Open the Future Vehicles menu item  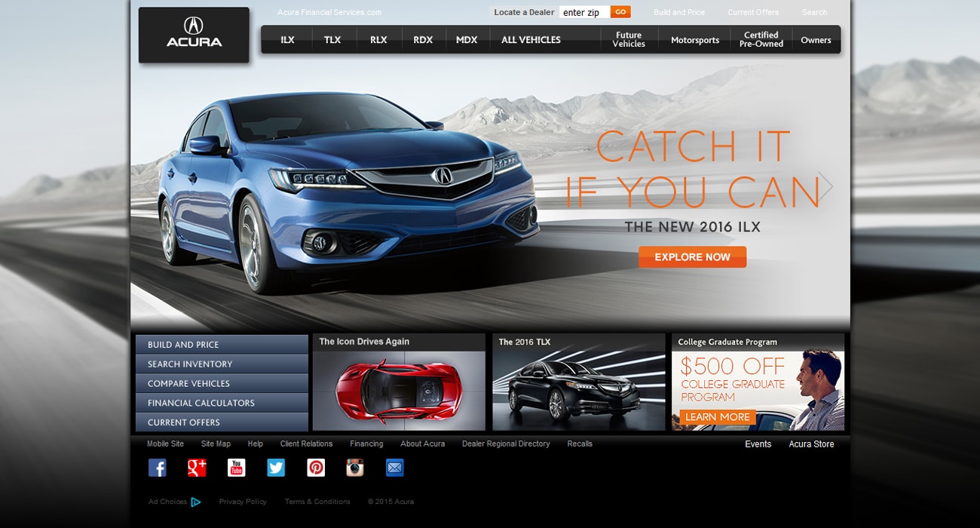[629, 40]
